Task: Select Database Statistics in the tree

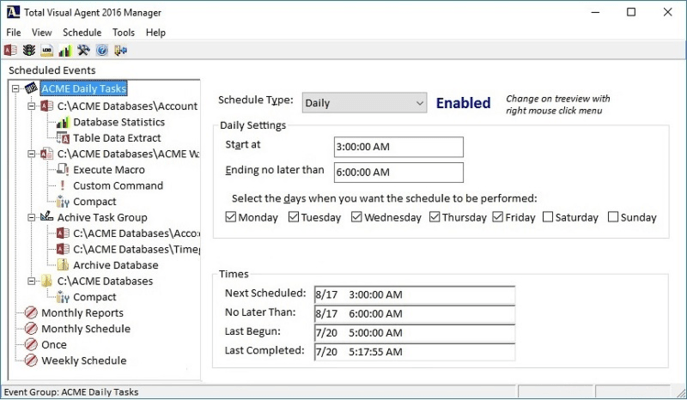Action: [x=118, y=122]
